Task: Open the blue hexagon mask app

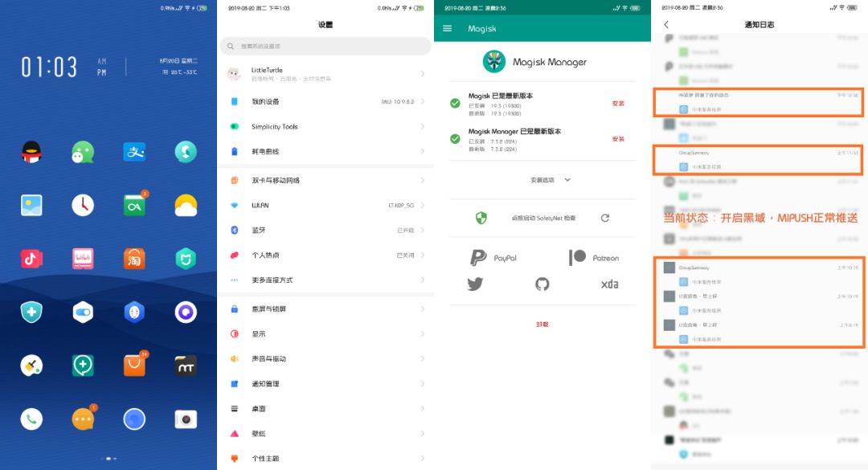Action: tap(134, 313)
